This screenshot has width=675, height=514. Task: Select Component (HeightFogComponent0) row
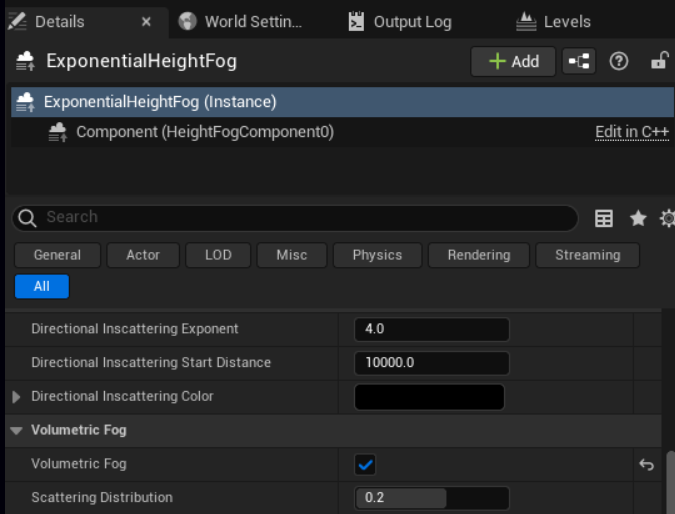coord(342,132)
